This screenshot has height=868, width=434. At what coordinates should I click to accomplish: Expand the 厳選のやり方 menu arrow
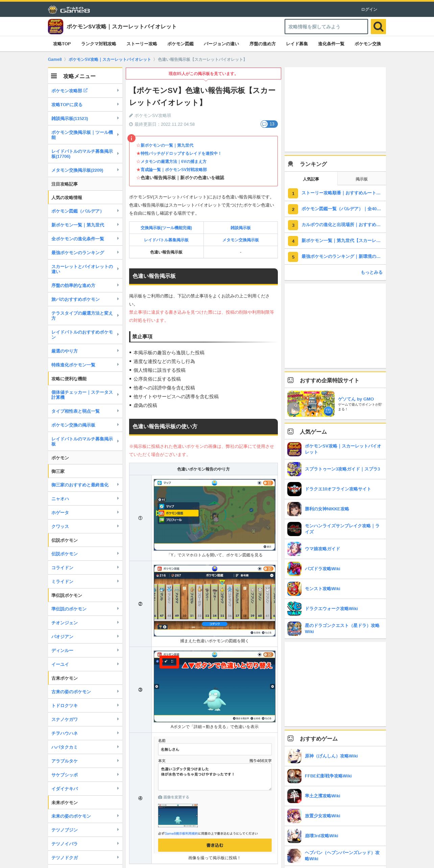118,351
